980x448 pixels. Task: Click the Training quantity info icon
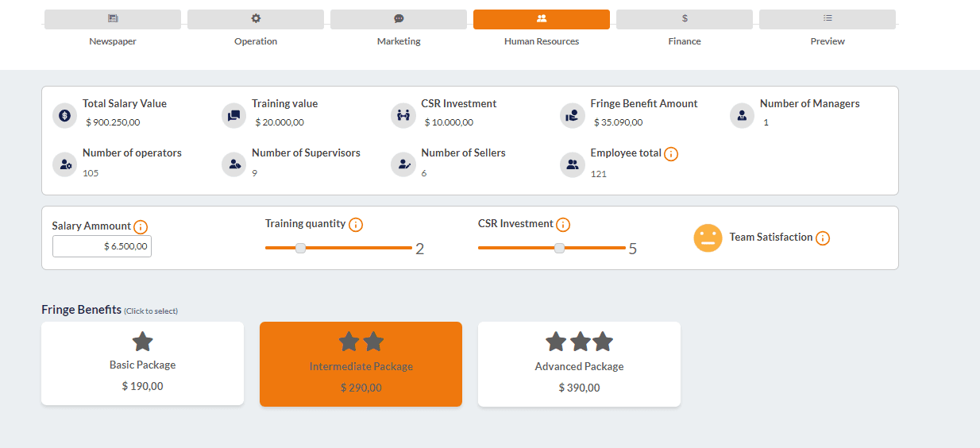pos(356,225)
